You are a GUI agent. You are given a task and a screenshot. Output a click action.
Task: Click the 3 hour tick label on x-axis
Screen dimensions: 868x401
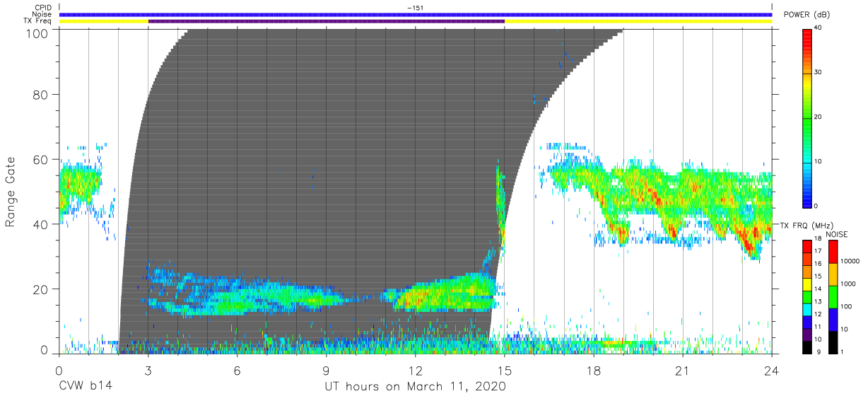[148, 370]
